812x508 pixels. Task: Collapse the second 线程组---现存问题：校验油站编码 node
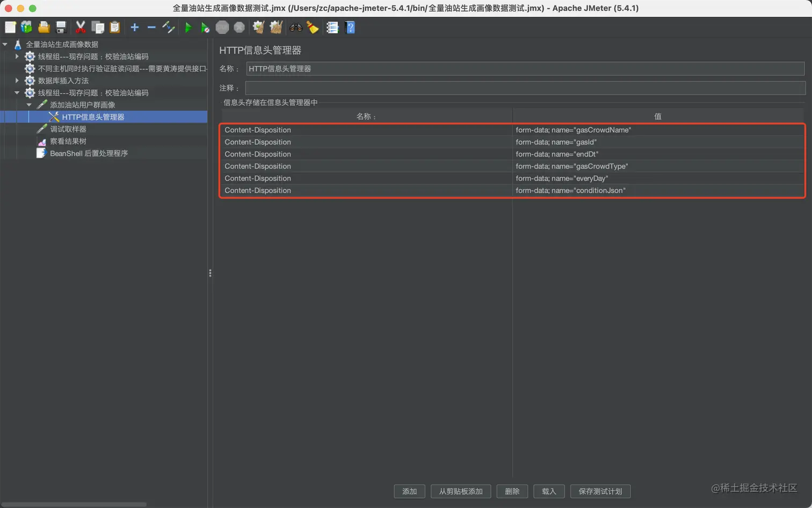tap(17, 92)
